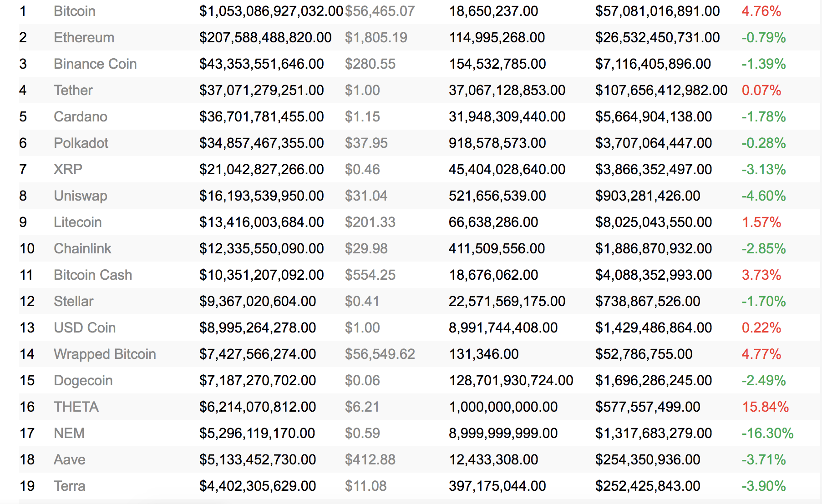The width and height of the screenshot is (822, 504).
Task: Click the Binance Coin name
Action: pyautogui.click(x=95, y=64)
